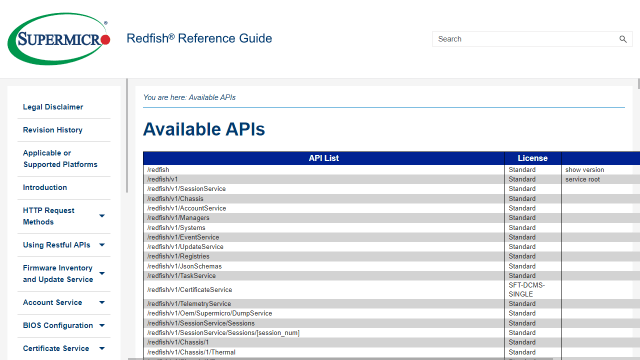
Task: Expand the BIOS Configuration arrow
Action: pos(102,325)
